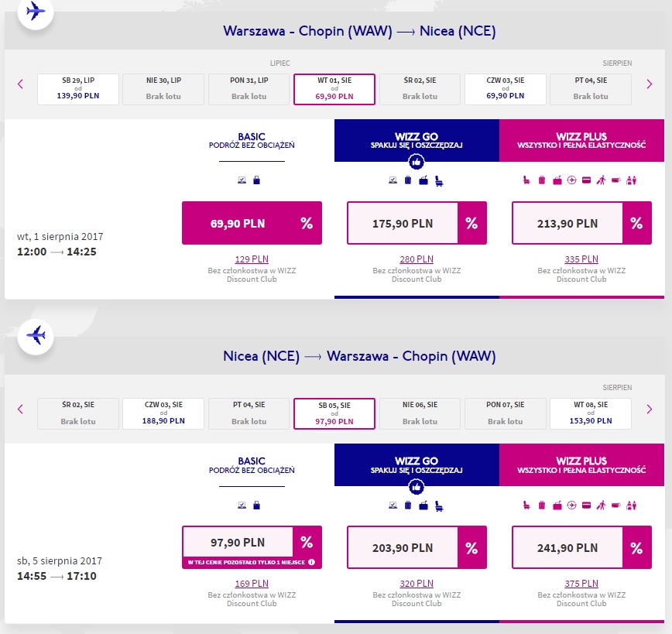
Task: Click outbound WIZZ GO large cabin bag icon
Action: point(423,180)
